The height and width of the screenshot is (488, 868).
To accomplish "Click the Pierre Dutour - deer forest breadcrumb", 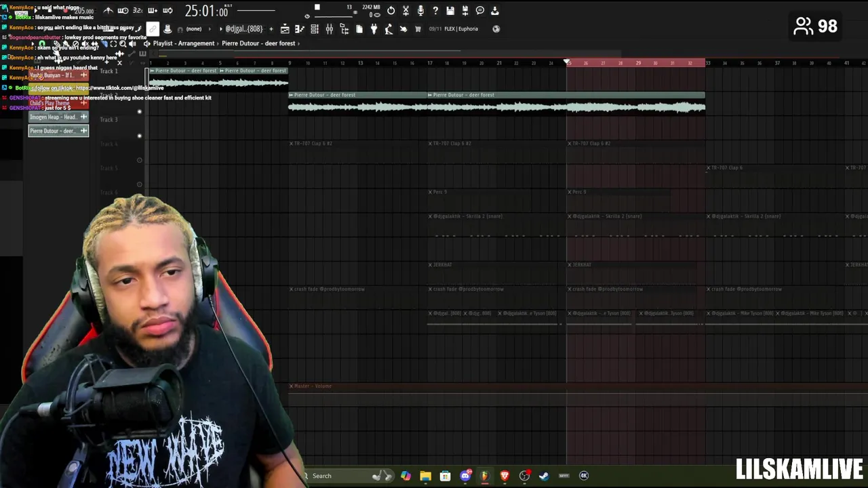I will (x=258, y=43).
